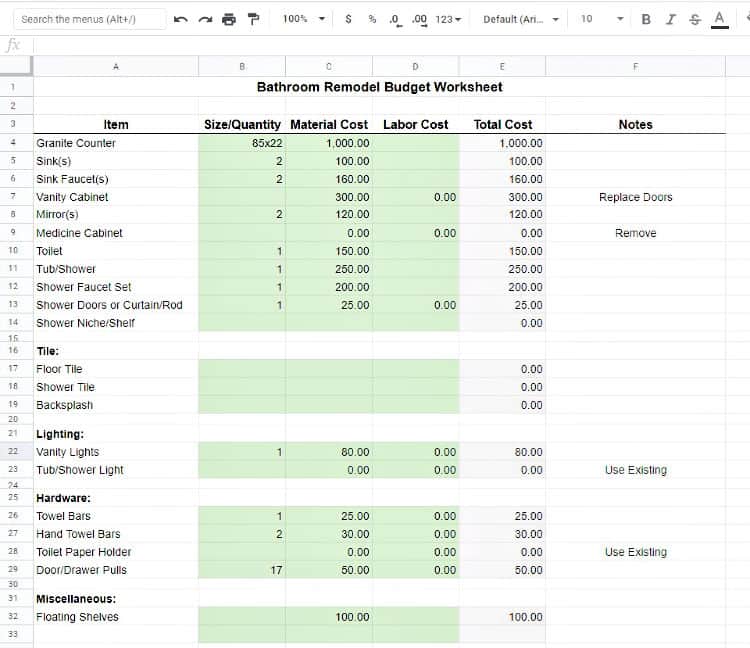Apply percent format from toolbar

372,19
